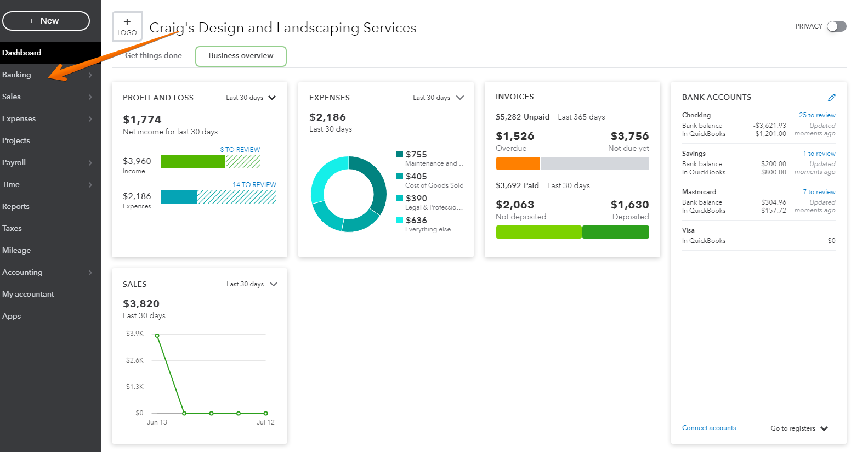Click the orange Overdue invoices bar
Screen dimensions: 868x452
tap(518, 163)
